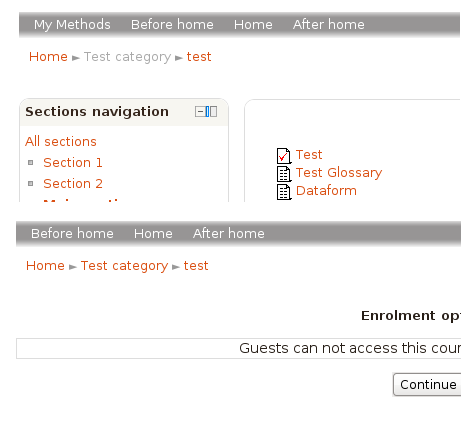Screen dimensions: 461x422
Task: Open After home in top menu bar
Action: [x=329, y=25]
